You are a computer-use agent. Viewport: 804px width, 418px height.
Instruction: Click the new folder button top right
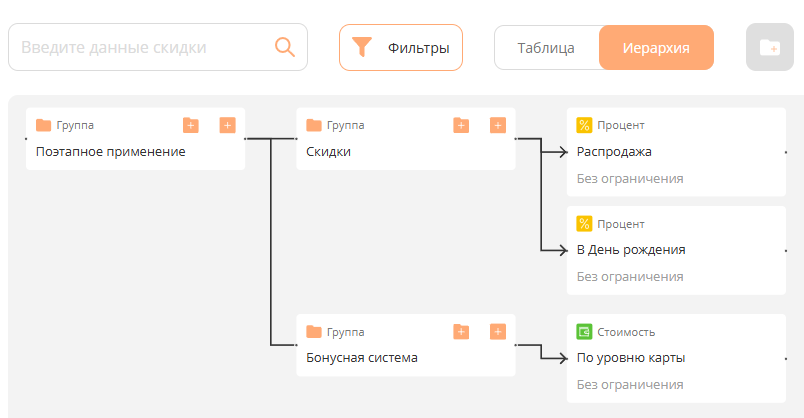tap(769, 47)
